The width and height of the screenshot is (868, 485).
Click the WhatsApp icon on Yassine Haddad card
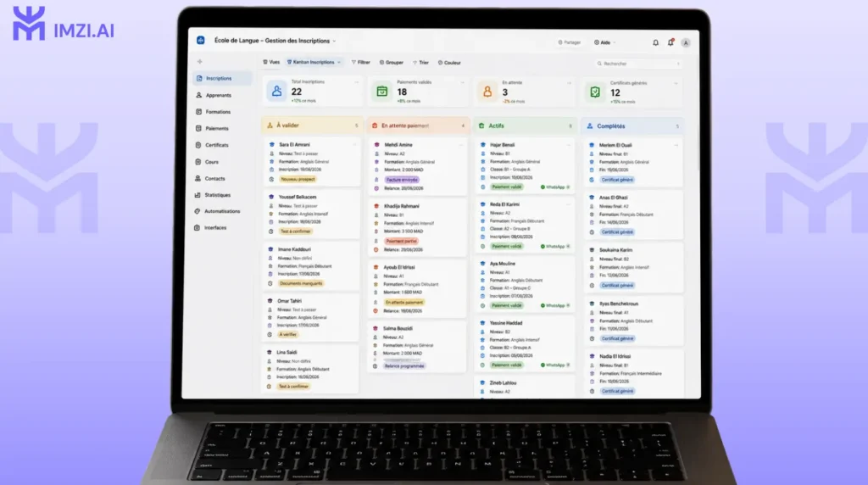(x=542, y=365)
